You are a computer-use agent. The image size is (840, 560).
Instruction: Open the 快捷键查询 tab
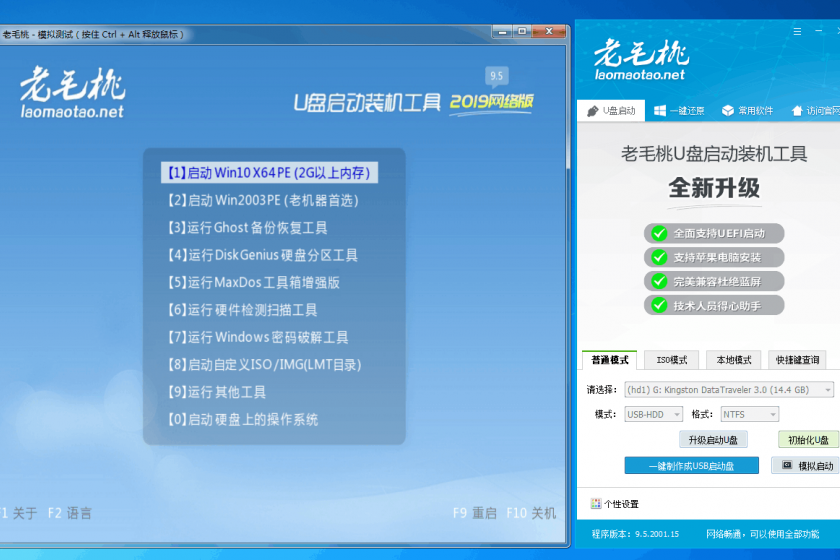tap(797, 360)
